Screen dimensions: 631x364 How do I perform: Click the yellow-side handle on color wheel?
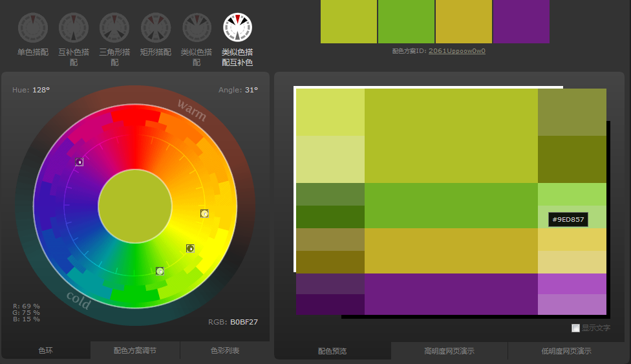coord(204,213)
